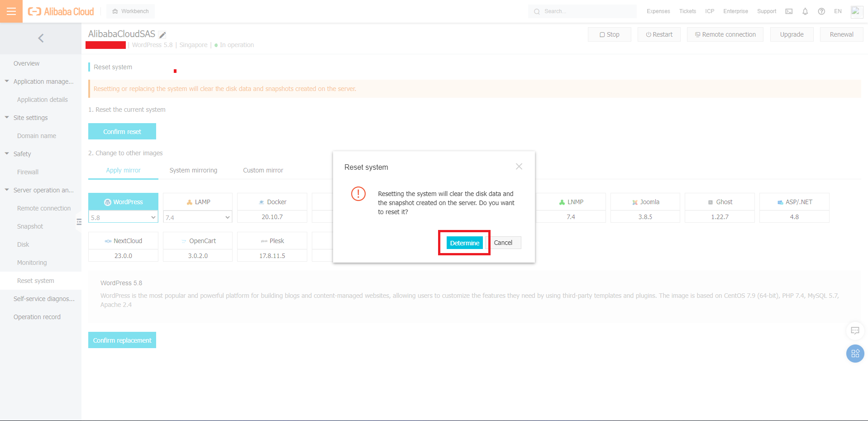This screenshot has height=421, width=868.
Task: Click the sidebar resize handle icon
Action: [79, 222]
